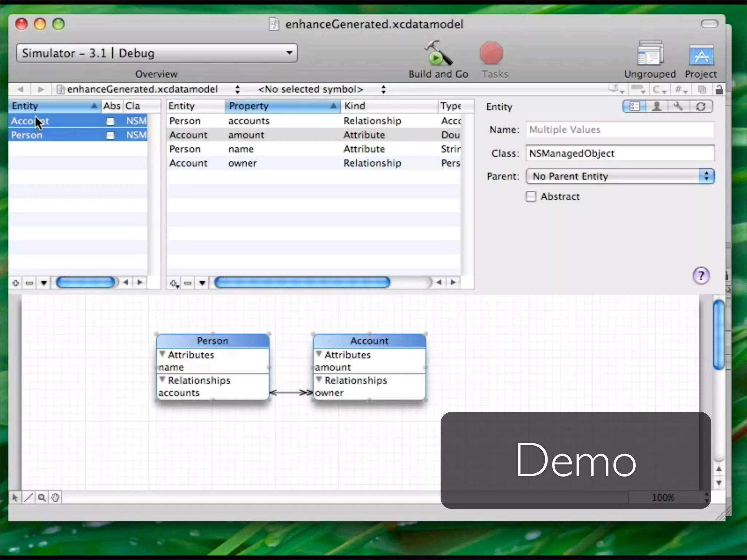This screenshot has height=560, width=747.
Task: Remove property with minus button
Action: tap(188, 283)
